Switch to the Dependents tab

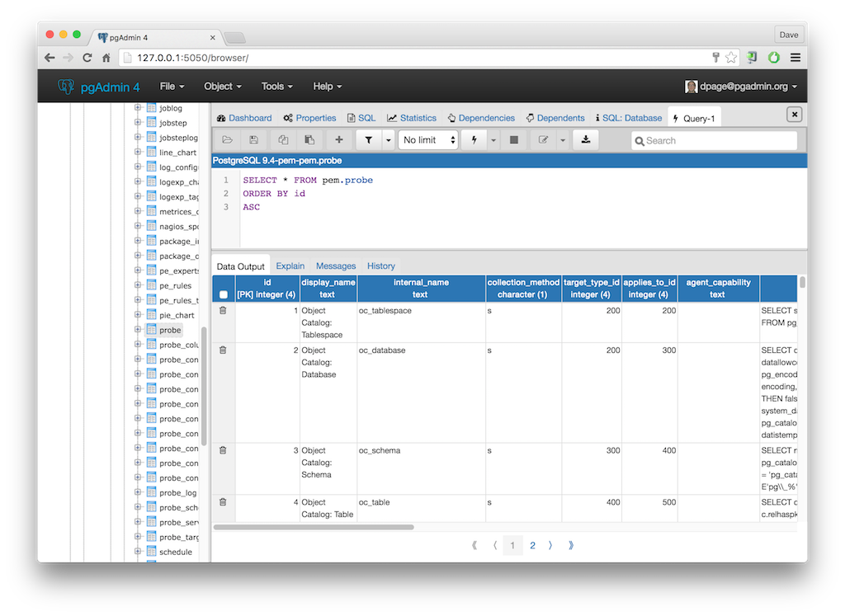click(x=555, y=118)
